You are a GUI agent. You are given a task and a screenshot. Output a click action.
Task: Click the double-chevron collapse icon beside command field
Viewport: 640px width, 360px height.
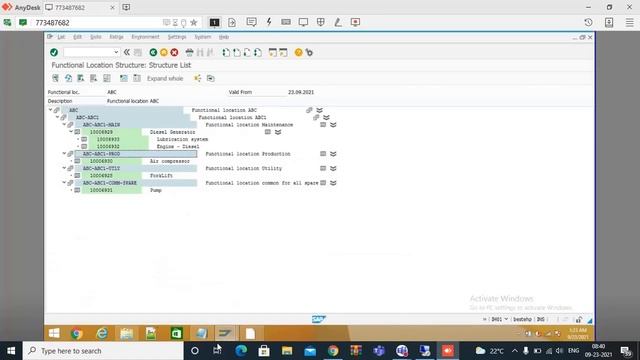point(127,52)
